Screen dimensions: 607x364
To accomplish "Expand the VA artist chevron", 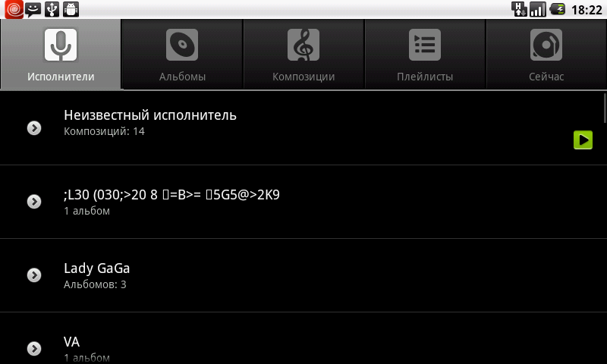I will 34,349.
